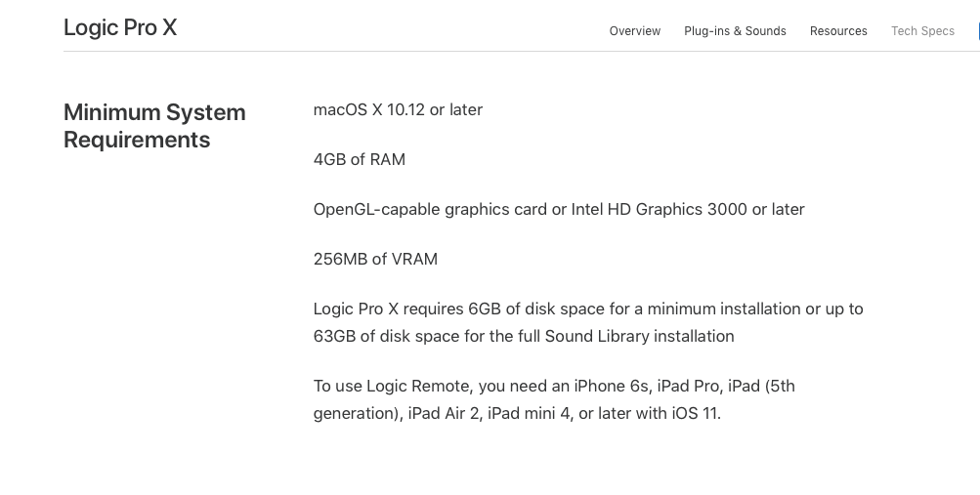
Task: Click the blue button at right edge
Action: click(977, 31)
